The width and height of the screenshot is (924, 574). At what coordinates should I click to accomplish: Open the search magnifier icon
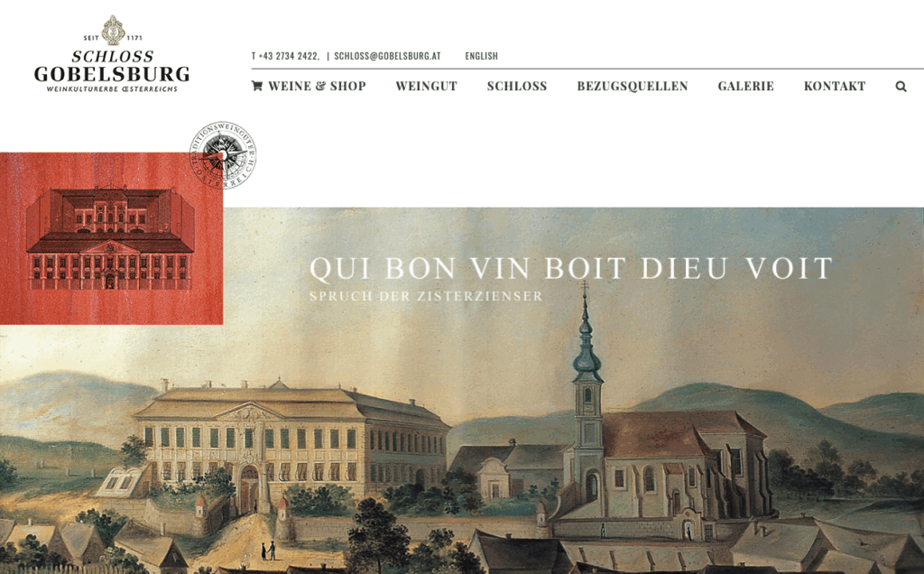[x=901, y=87]
